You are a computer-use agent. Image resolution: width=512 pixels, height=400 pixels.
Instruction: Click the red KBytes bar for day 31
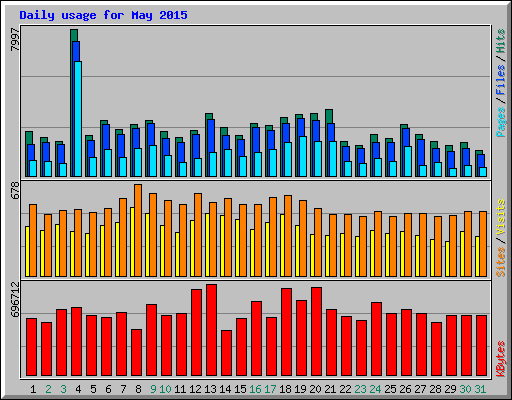[x=481, y=346]
